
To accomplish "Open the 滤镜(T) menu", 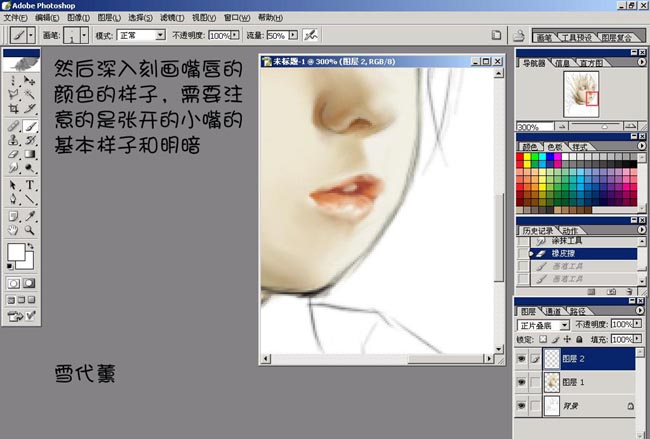I will [172, 18].
